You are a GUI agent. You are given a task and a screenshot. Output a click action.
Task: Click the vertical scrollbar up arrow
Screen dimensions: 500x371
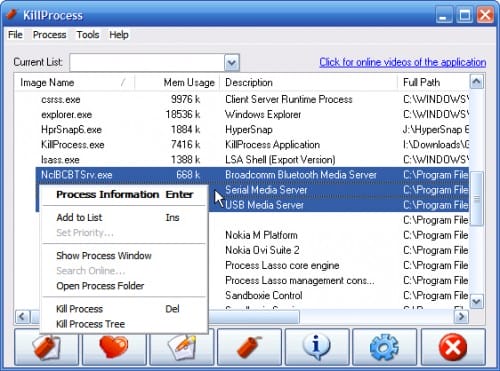pos(477,82)
